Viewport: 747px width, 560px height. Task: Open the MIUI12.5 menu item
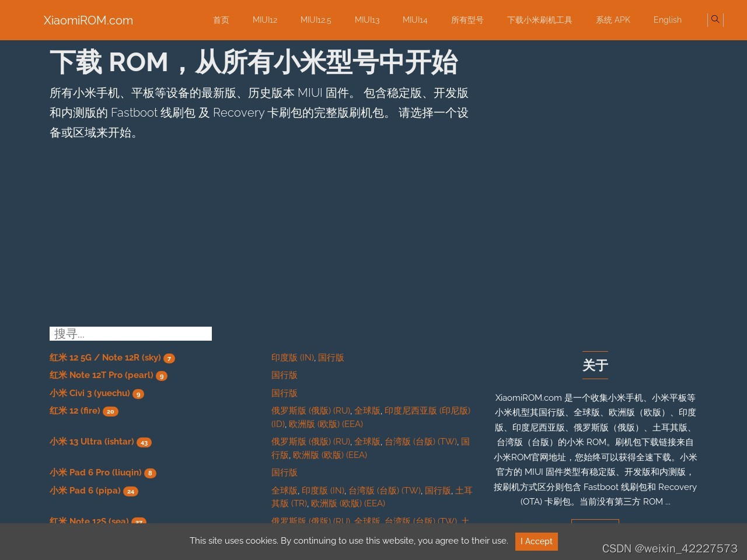tap(316, 20)
